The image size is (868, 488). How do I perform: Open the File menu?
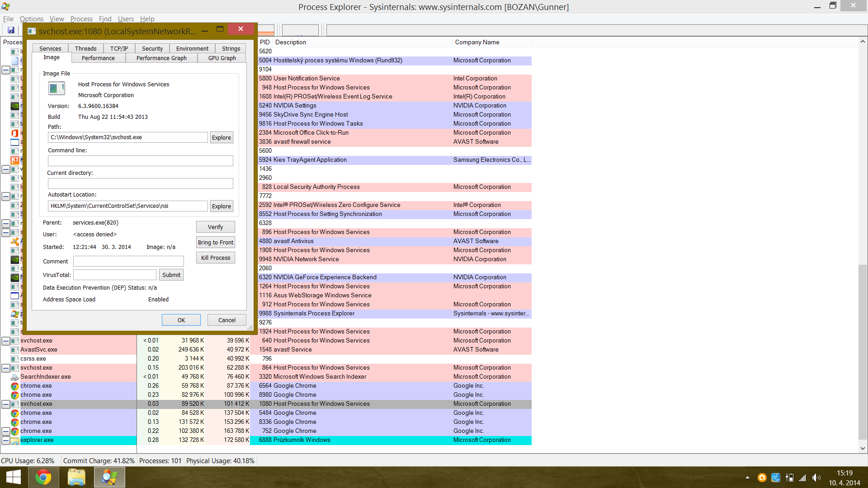(8, 19)
